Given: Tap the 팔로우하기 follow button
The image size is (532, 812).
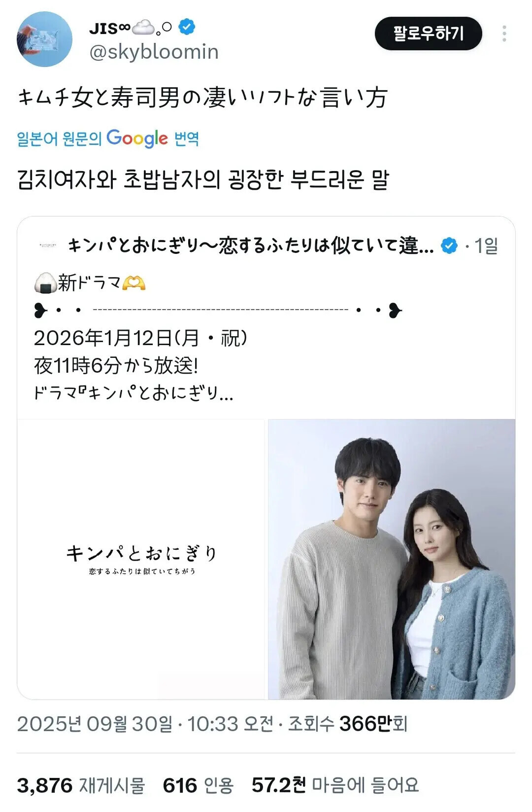Looking at the screenshot, I should tap(428, 34).
